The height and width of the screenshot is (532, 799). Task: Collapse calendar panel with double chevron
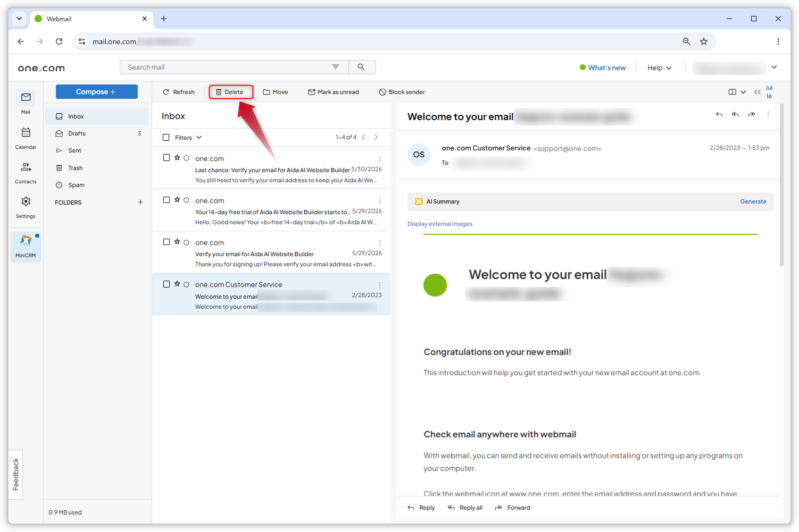(758, 92)
